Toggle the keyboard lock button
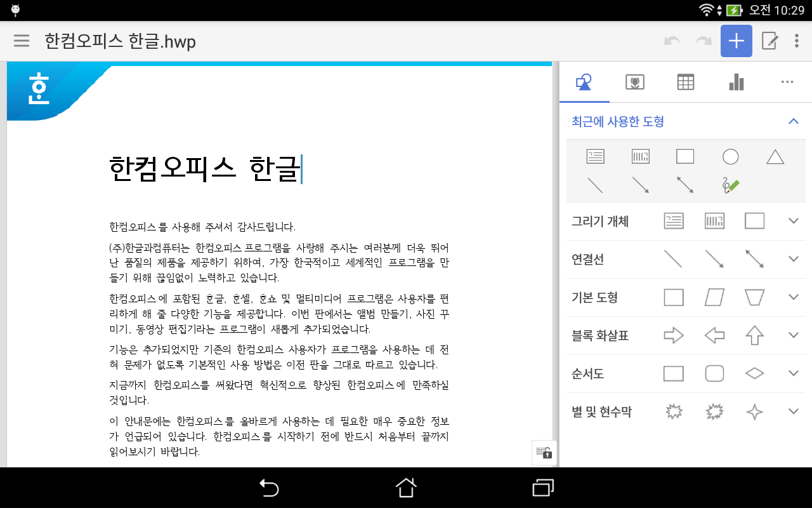 tap(544, 453)
